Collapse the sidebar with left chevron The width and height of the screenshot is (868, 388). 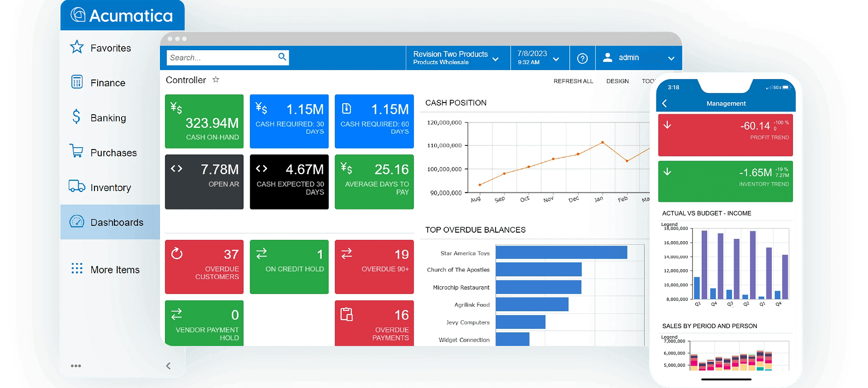tap(168, 366)
